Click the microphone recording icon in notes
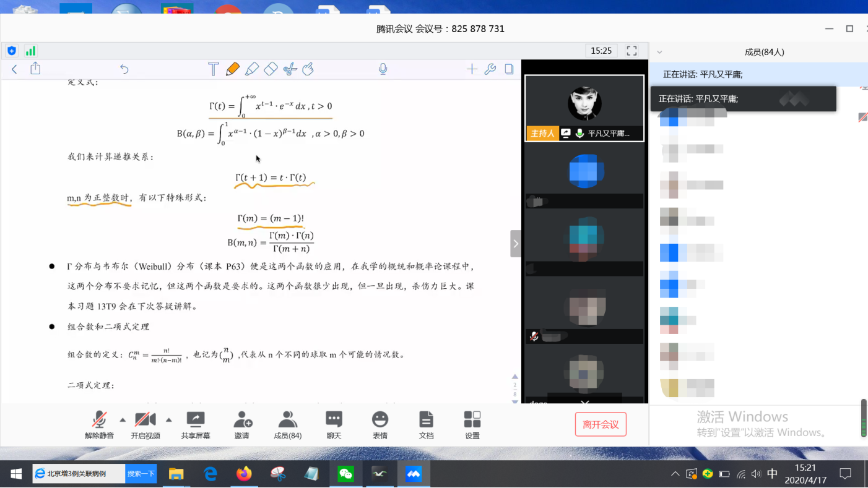The height and width of the screenshot is (488, 868). [x=383, y=69]
